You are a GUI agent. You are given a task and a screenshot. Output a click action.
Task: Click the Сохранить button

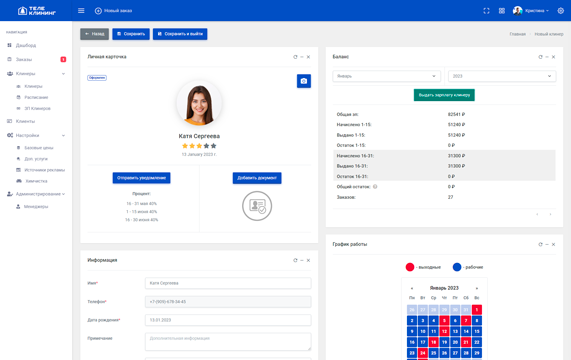[131, 34]
